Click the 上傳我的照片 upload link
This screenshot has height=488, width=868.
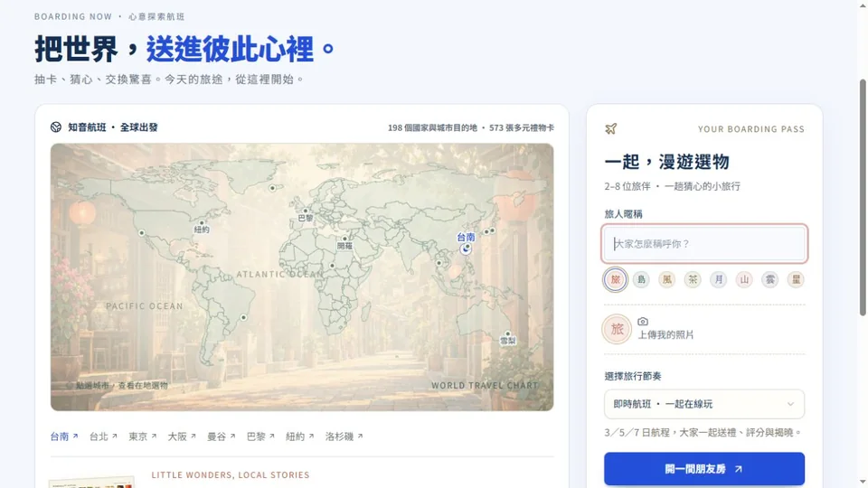pyautogui.click(x=665, y=334)
